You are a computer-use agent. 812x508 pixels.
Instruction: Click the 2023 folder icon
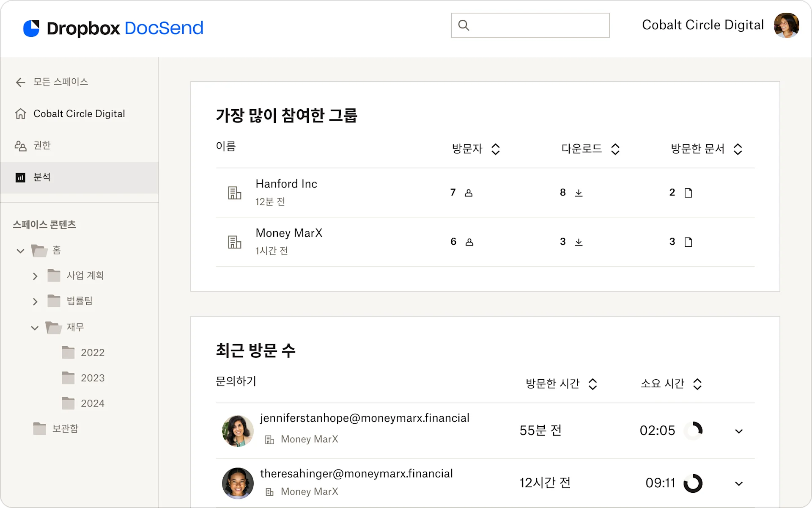(68, 378)
